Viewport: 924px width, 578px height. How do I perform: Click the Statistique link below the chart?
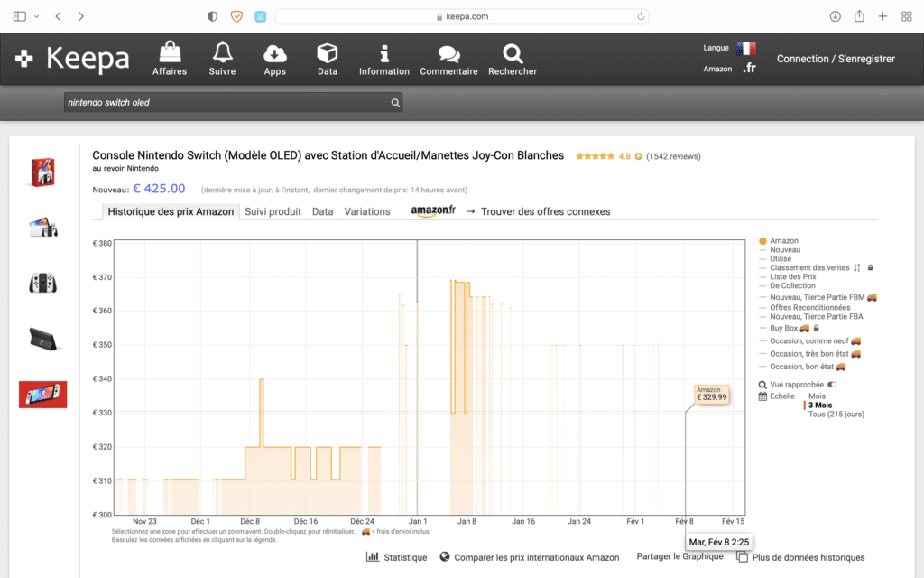(405, 557)
